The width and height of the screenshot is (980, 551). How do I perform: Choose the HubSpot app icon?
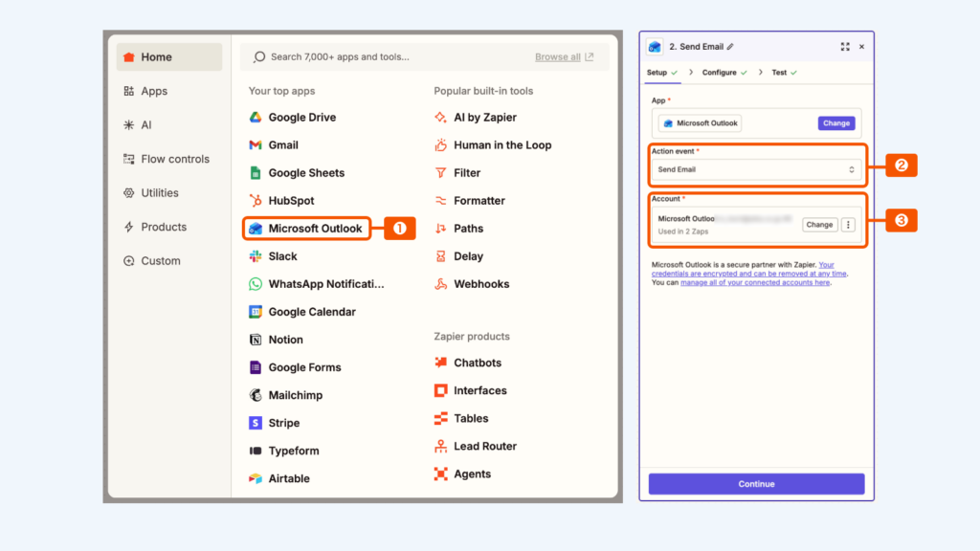coord(256,201)
